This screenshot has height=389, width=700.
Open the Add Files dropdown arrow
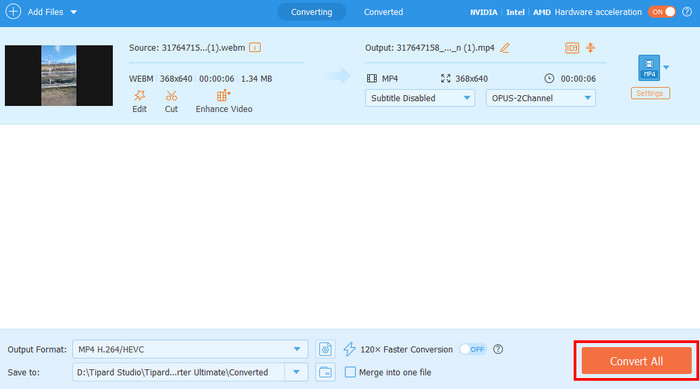(74, 12)
